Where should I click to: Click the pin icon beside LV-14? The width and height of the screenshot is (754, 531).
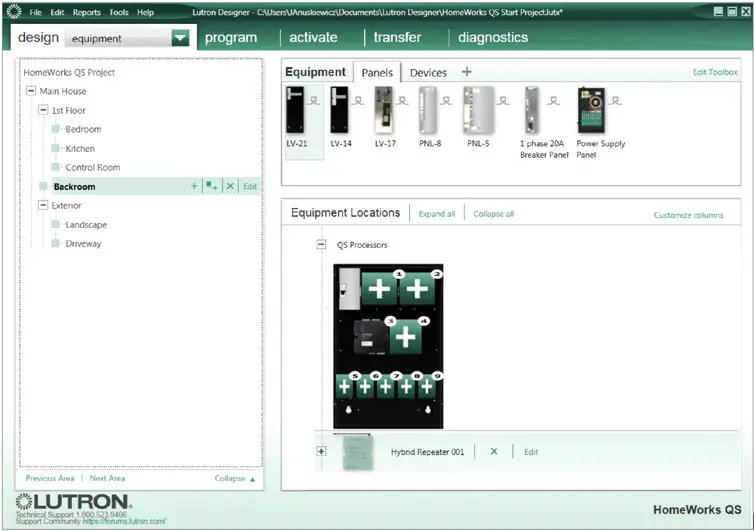358,101
